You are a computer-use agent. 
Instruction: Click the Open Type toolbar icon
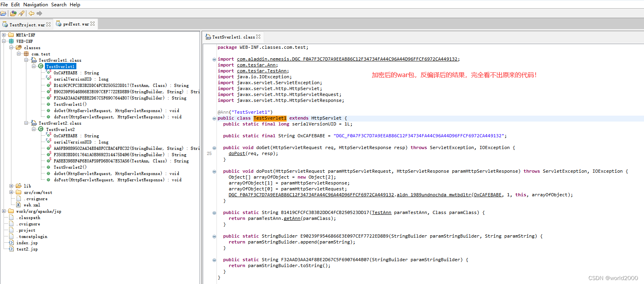click(13, 13)
